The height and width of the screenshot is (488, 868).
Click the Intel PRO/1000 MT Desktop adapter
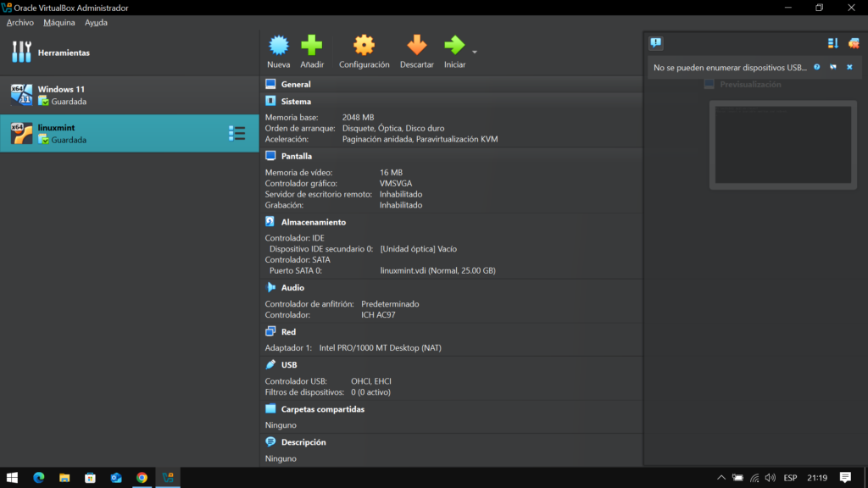(381, 348)
